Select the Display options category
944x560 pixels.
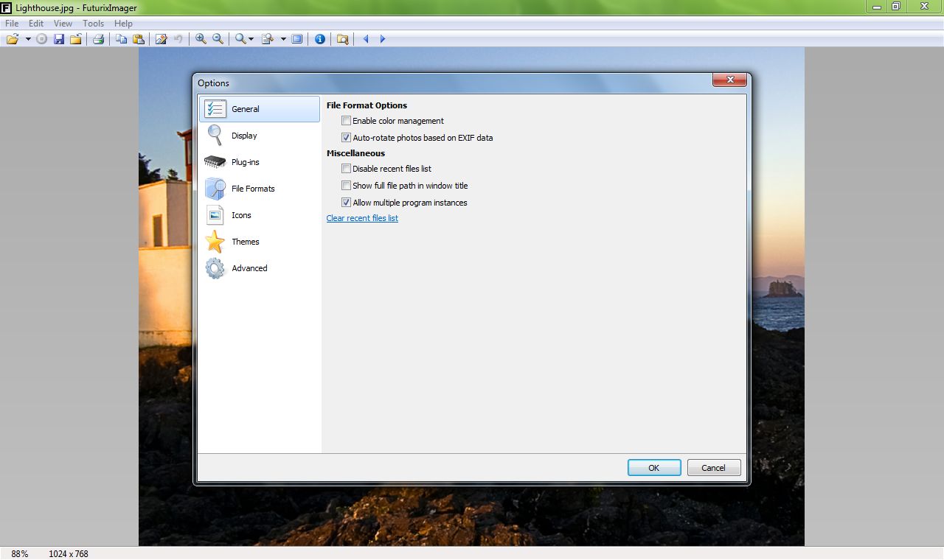260,136
